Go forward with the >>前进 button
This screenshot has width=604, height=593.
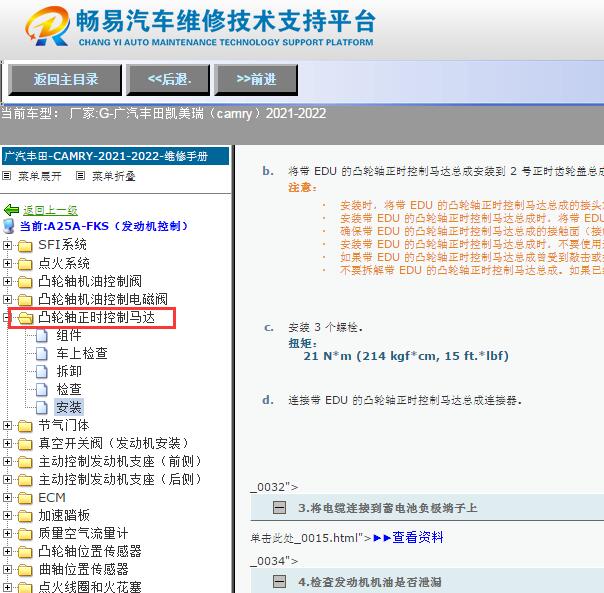tap(256, 80)
